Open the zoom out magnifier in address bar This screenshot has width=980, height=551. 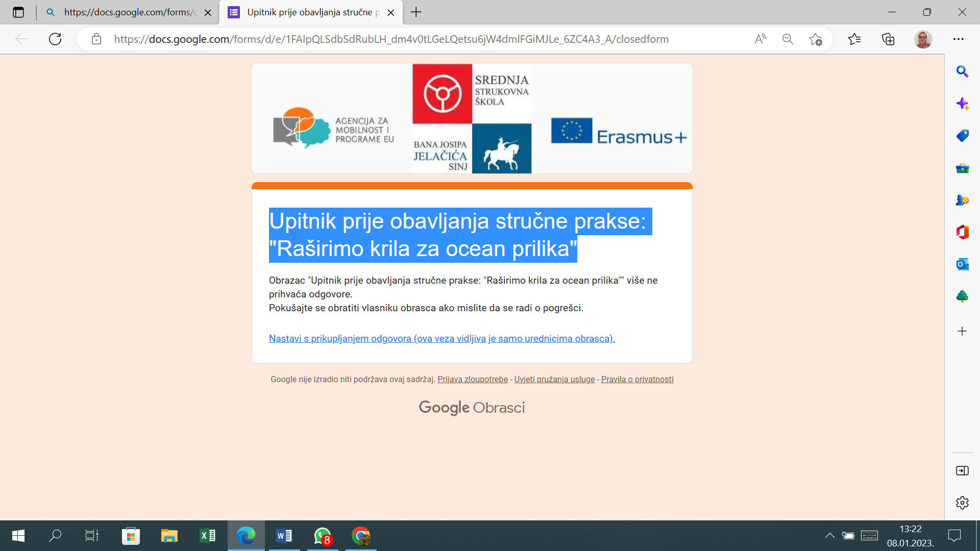click(x=788, y=39)
